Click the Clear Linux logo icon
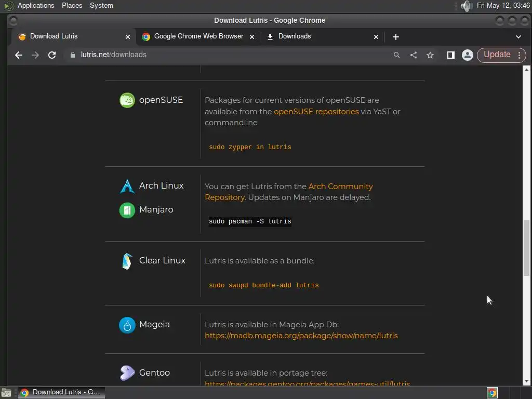Viewport: 532px width, 399px height. pyautogui.click(x=127, y=261)
